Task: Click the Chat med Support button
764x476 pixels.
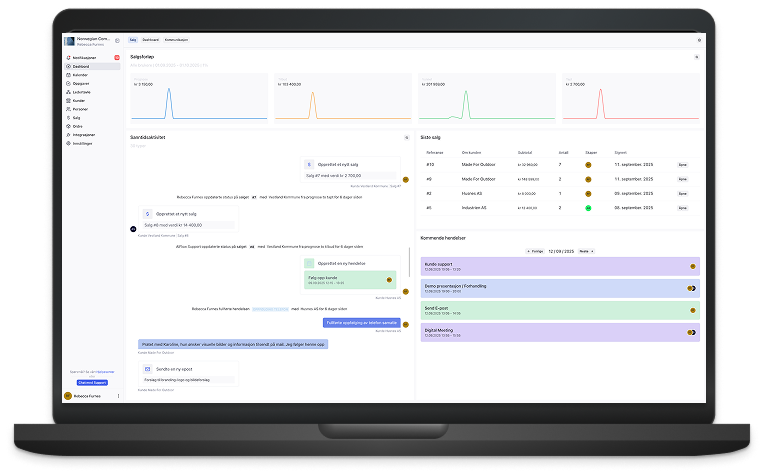Action: point(91,381)
